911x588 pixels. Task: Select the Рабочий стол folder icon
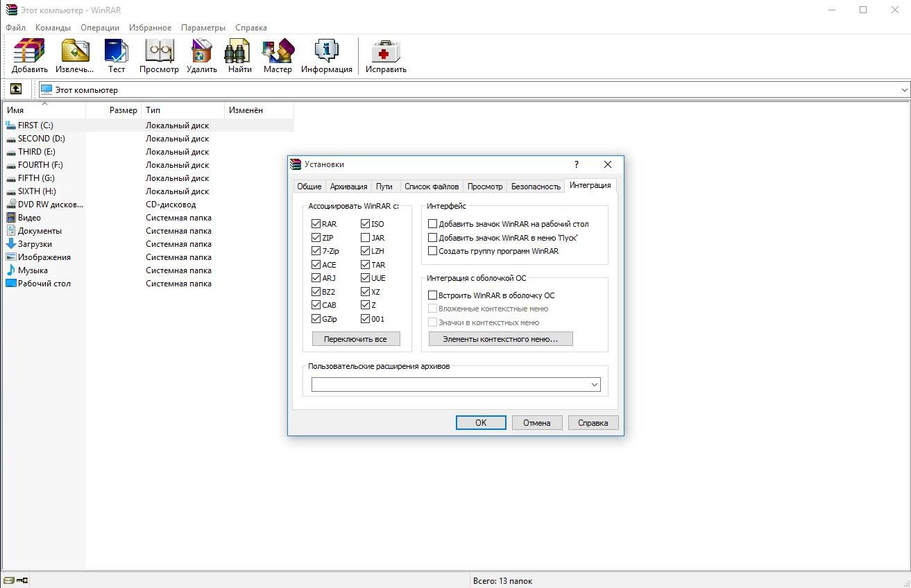(10, 284)
